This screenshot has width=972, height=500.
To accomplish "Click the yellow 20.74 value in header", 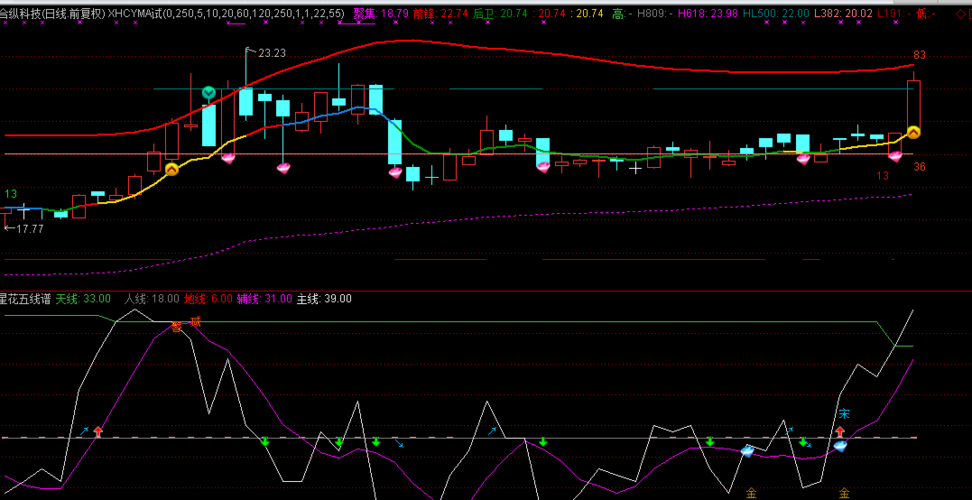I will pyautogui.click(x=589, y=12).
